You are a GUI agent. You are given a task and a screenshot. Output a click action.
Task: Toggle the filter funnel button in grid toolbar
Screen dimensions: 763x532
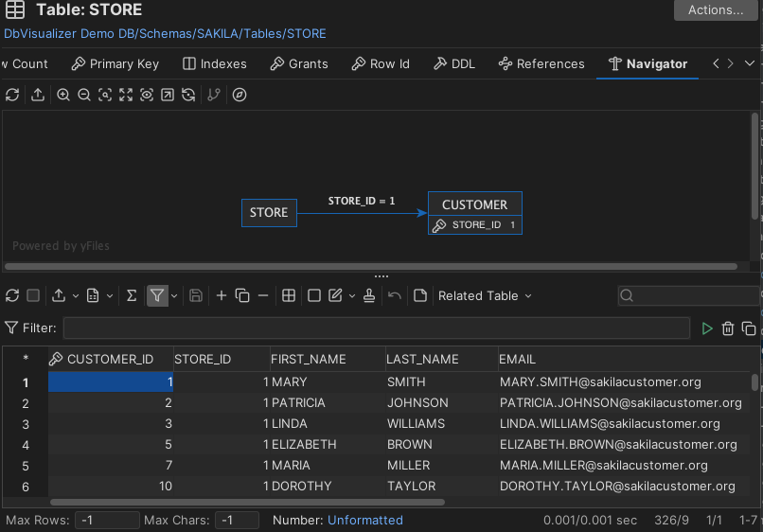157,295
